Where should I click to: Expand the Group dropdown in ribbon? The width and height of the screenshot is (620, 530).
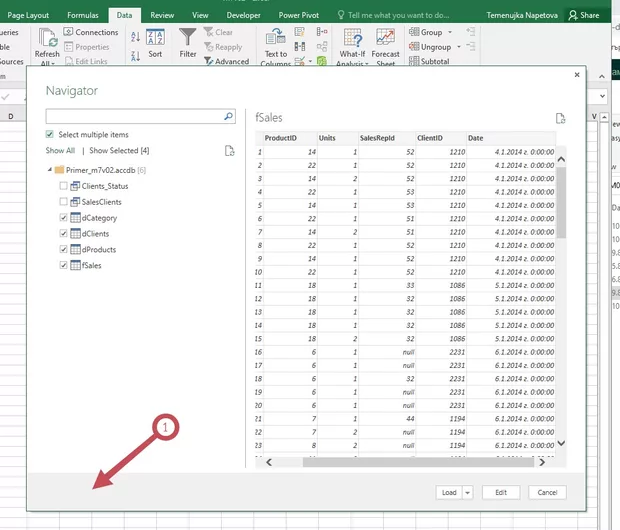449,32
